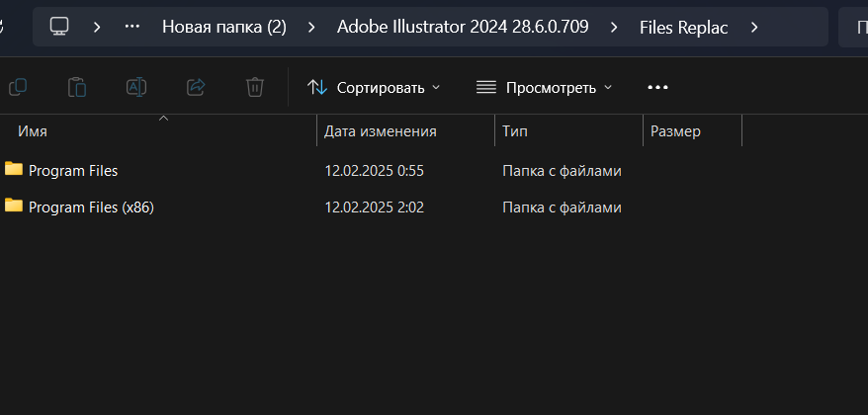Go to Новая папка (2) breadcrumb
This screenshot has height=415, width=868.
point(224,27)
